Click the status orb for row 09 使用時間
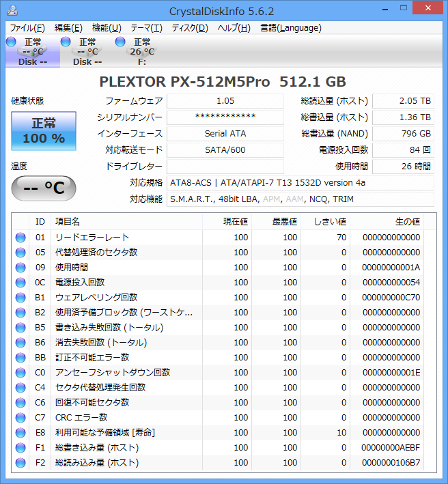The image size is (448, 484). [x=20, y=268]
